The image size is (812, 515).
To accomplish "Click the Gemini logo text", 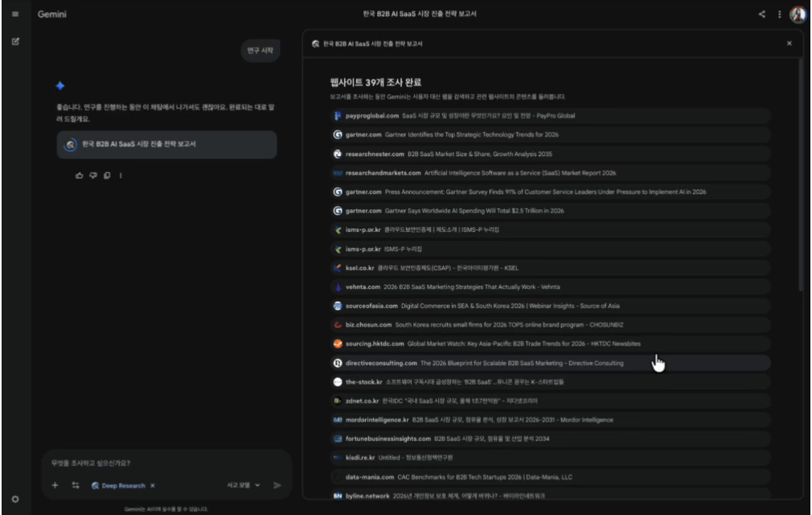I will point(51,14).
